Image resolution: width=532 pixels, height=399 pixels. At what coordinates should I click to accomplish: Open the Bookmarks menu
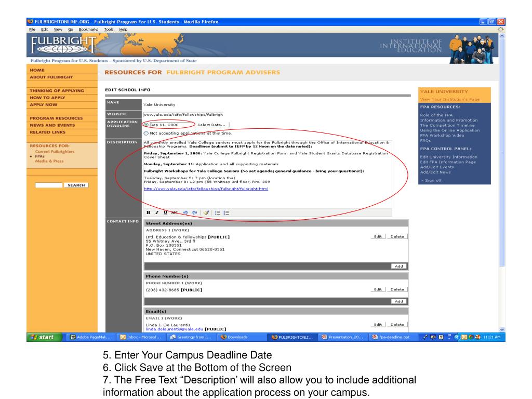[88, 30]
